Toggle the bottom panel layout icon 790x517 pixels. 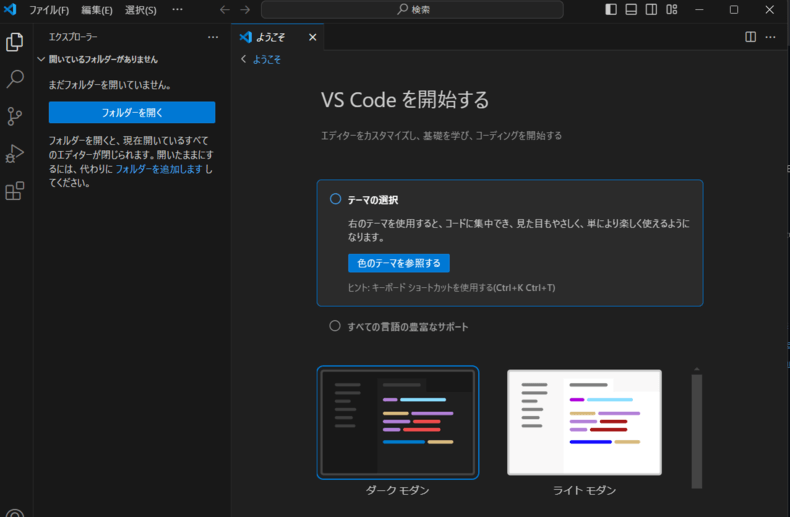tap(631, 10)
